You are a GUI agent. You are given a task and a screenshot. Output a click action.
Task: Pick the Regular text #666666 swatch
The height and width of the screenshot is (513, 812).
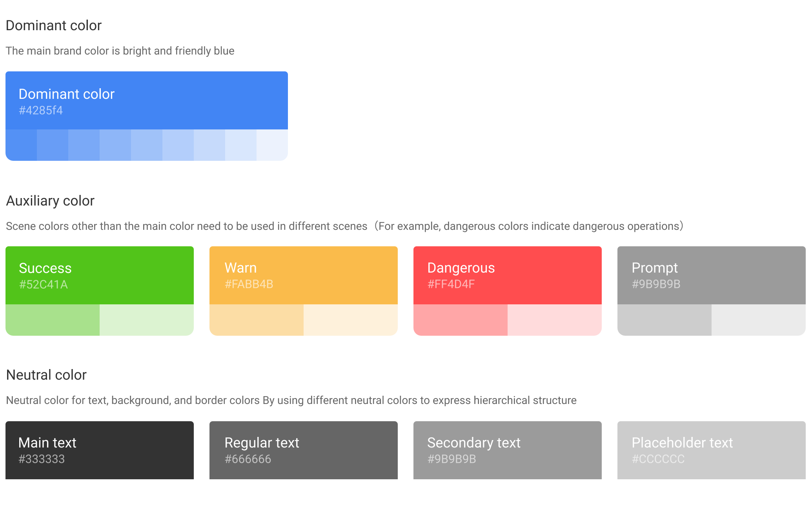[304, 450]
